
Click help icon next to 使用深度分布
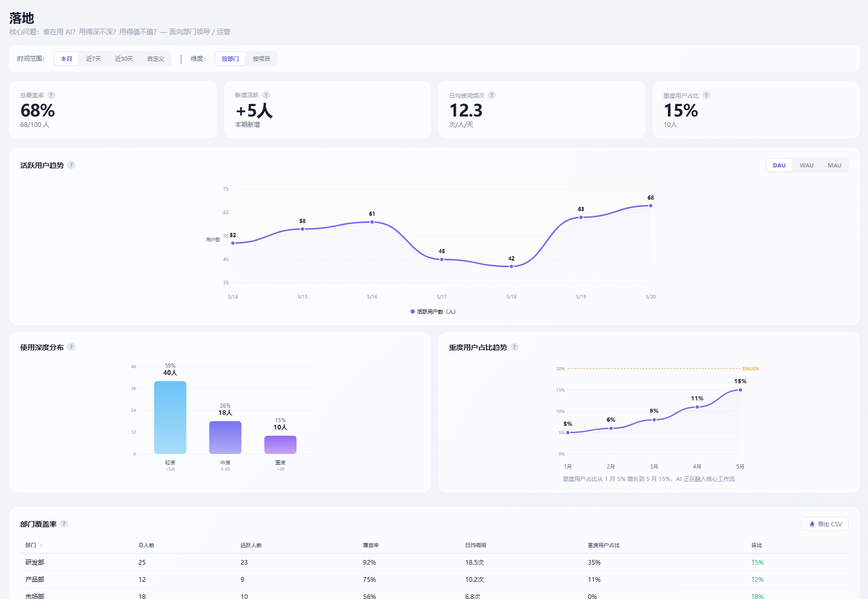point(71,347)
